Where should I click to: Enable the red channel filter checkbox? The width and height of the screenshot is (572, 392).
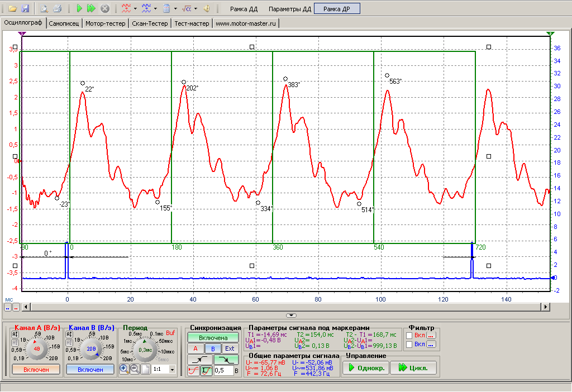[409, 335]
